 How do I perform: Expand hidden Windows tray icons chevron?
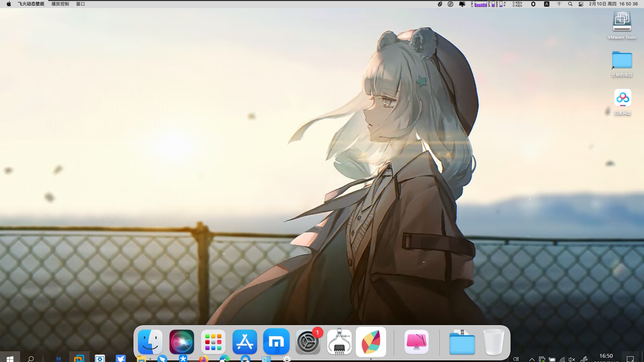(532, 359)
